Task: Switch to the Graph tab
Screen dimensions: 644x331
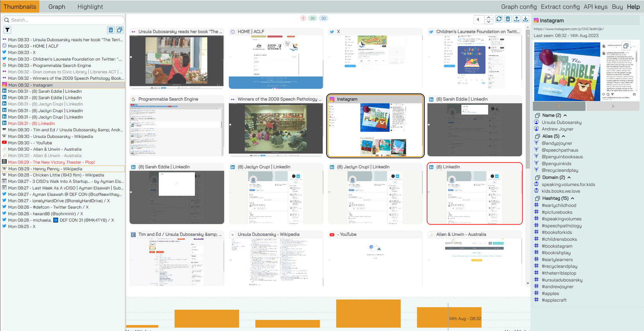Action: pos(57,7)
